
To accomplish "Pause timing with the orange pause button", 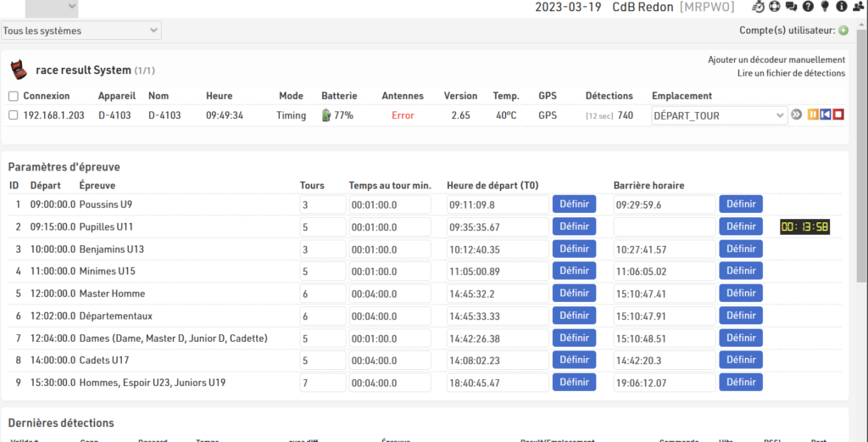I will [813, 115].
